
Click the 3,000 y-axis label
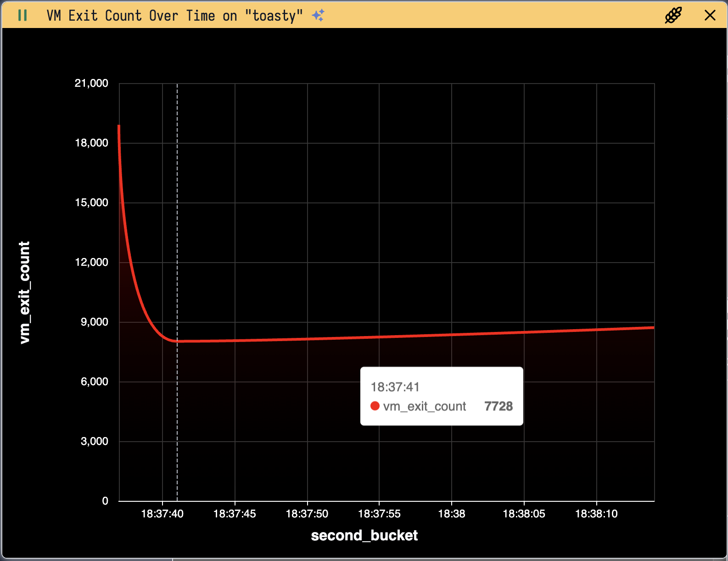(x=95, y=441)
